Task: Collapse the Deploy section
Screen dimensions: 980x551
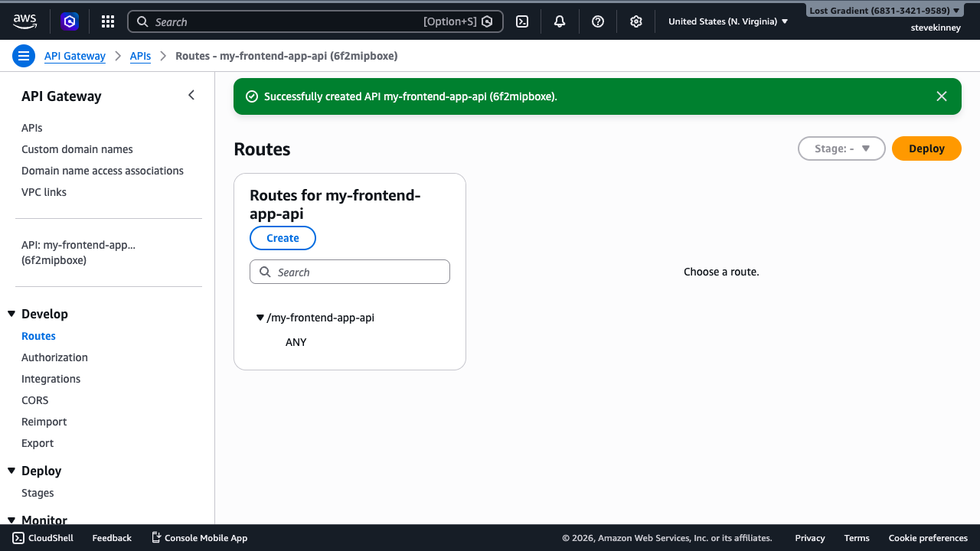Action: pyautogui.click(x=11, y=471)
